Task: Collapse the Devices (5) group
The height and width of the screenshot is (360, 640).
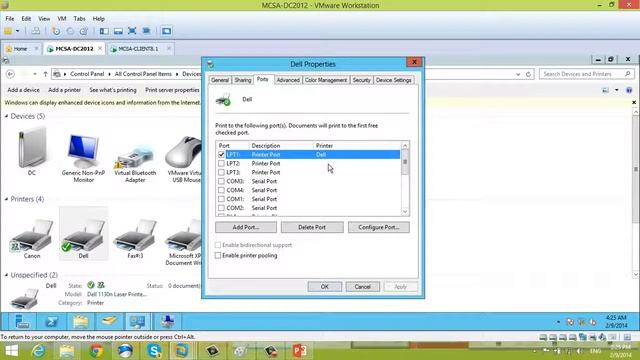Action: (x=7, y=116)
